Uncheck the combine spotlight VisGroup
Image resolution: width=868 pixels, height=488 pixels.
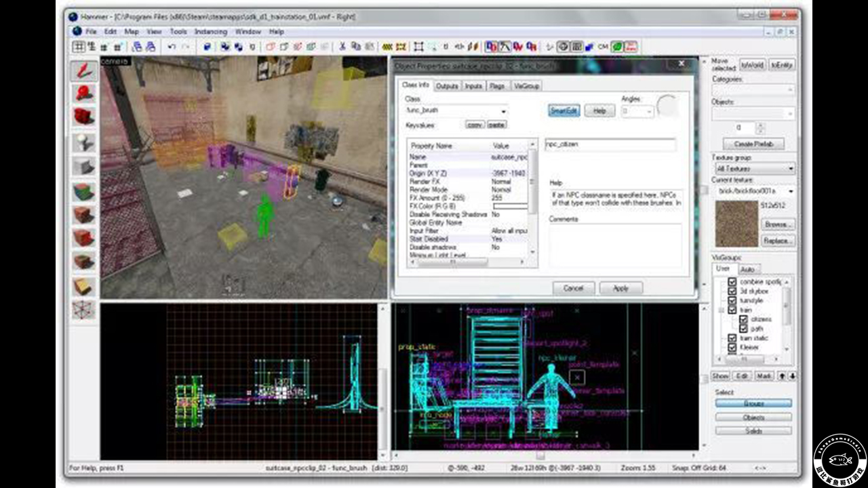732,282
